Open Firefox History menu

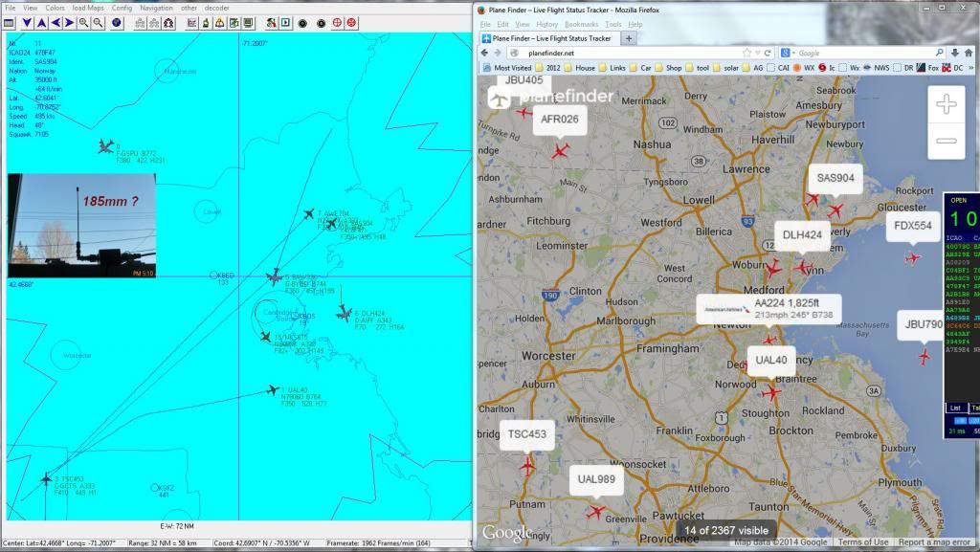click(546, 24)
